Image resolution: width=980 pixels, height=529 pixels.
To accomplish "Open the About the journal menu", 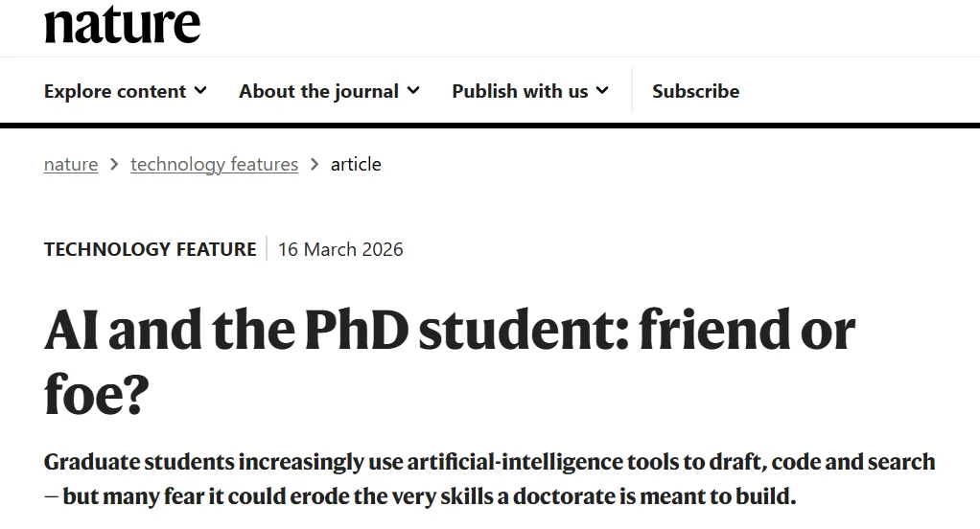I will [x=318, y=91].
